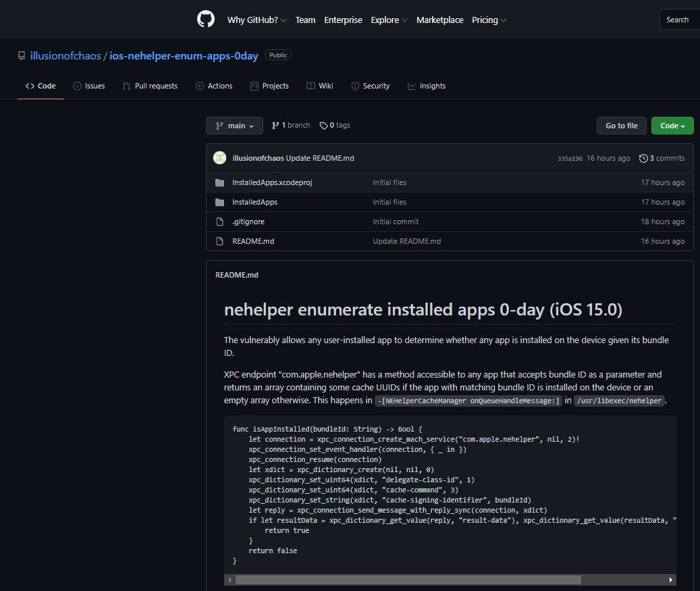The width and height of the screenshot is (700, 591).
Task: Open commit hash 335a196
Action: pyautogui.click(x=570, y=159)
